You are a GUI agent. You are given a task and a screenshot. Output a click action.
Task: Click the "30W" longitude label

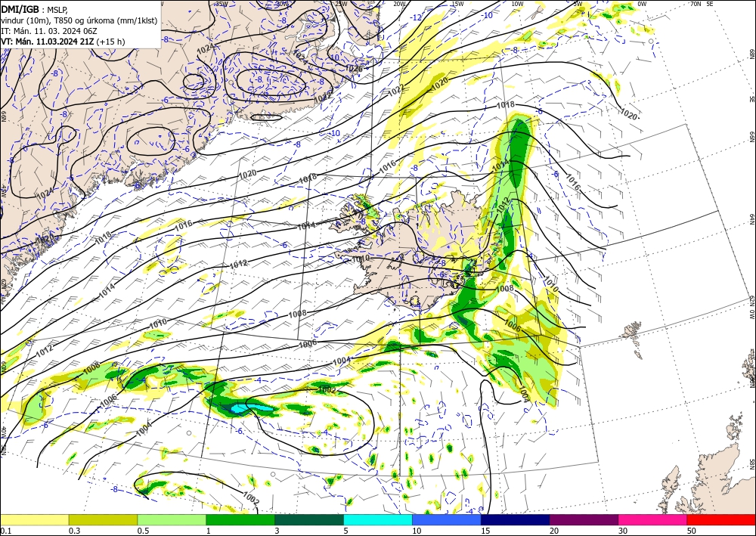tap(282, 3)
